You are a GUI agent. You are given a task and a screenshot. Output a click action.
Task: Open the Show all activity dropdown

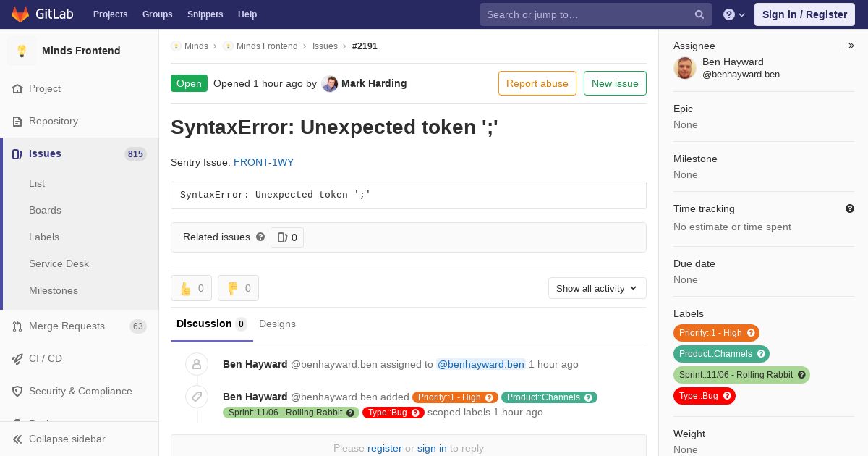[x=597, y=288]
